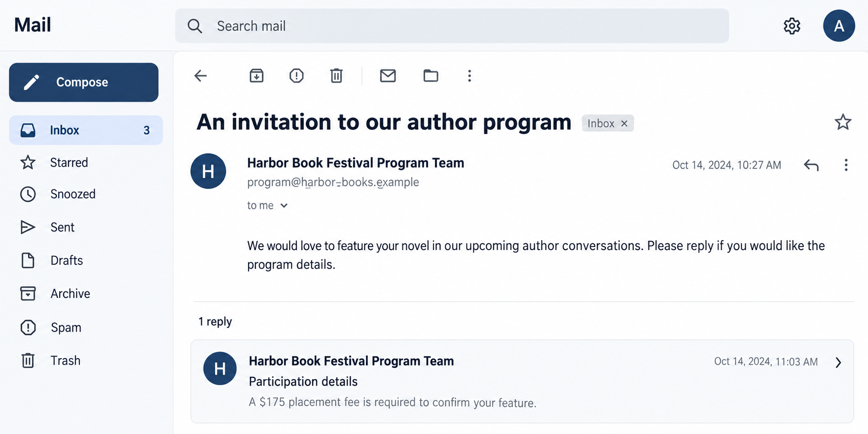Open message options beside the reply arrow
The width and height of the screenshot is (868, 434).
tap(846, 165)
